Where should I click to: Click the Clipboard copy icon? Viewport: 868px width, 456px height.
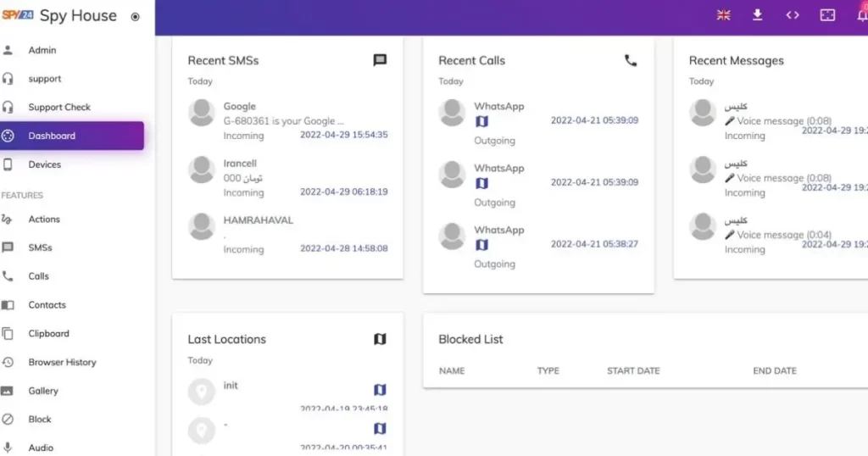coord(8,333)
